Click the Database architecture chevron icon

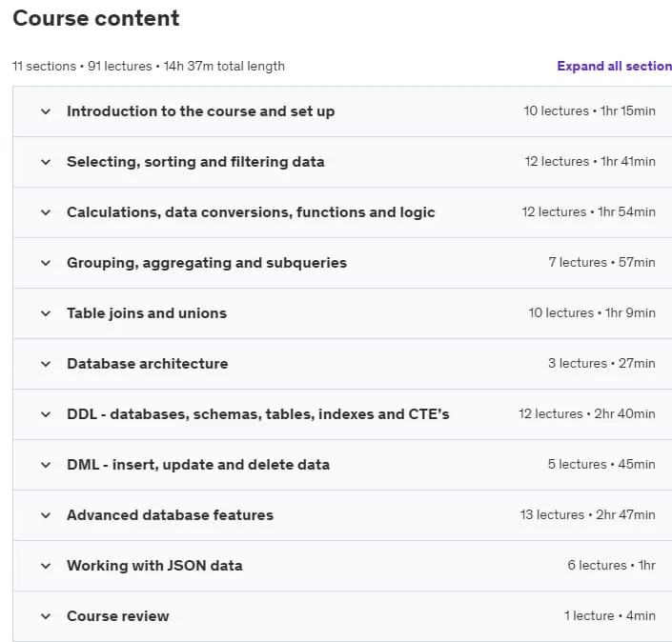(x=46, y=365)
